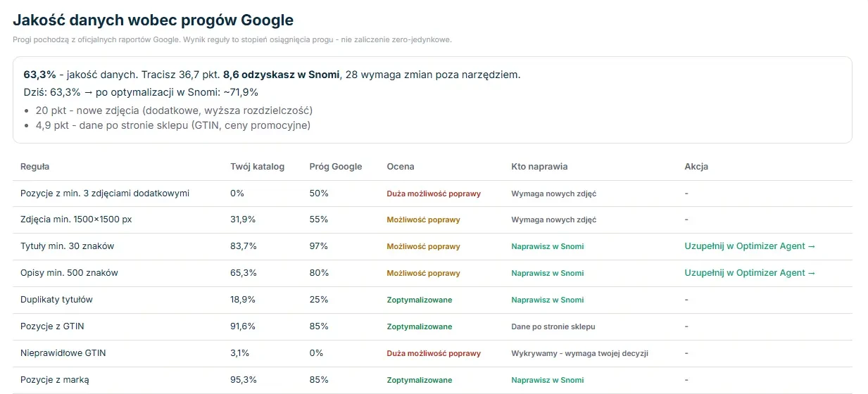Viewport: 868px width, 394px height.
Task: Select 'Pozycje z min. 3 zdjęciami dodatkowymi' rule
Action: tap(105, 193)
